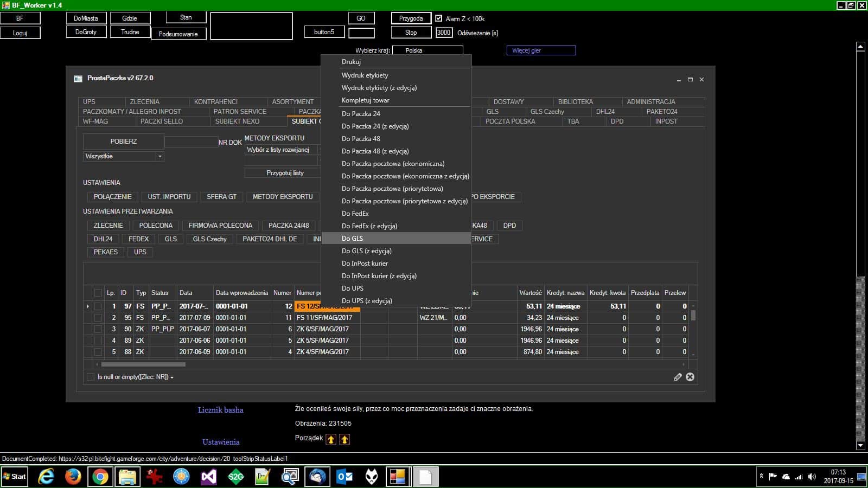
Task: Open the Ustawienia link
Action: pos(221,442)
